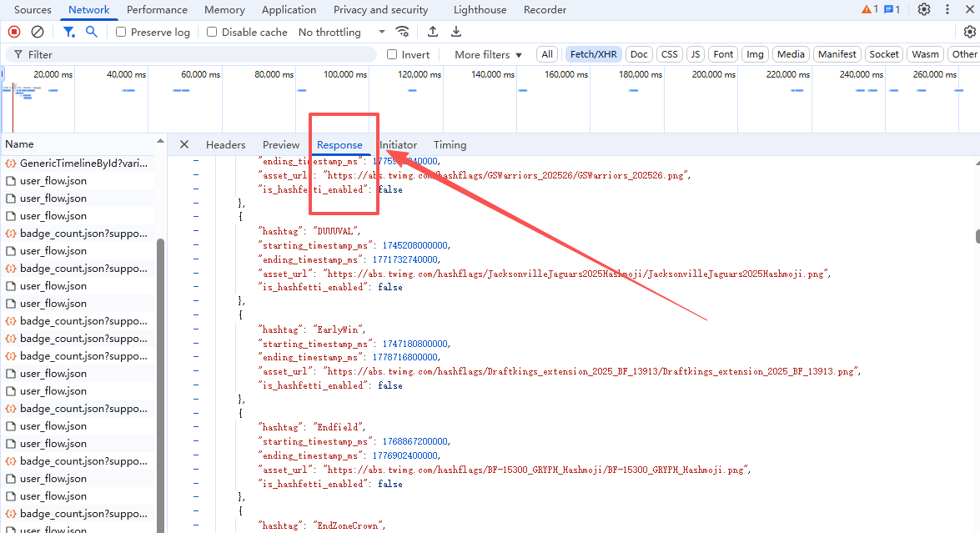Image resolution: width=980 pixels, height=533 pixels.
Task: Select the Network panel tab
Action: click(x=88, y=9)
